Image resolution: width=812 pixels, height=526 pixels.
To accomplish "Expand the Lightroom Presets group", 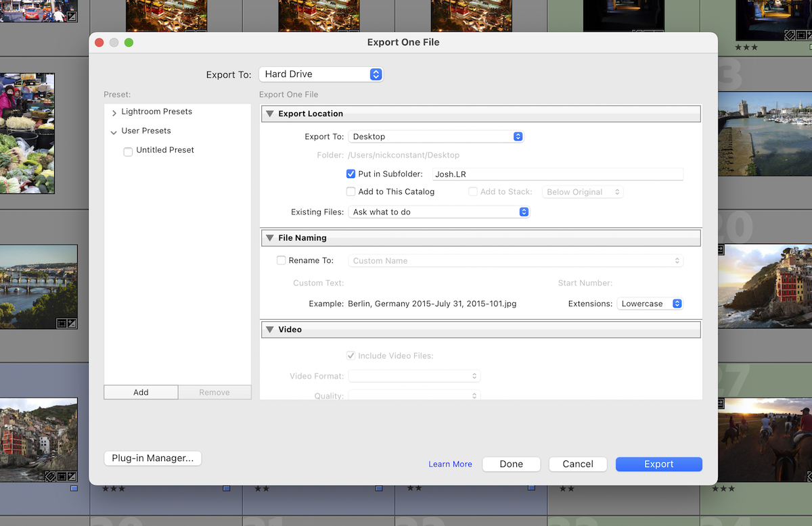I will pyautogui.click(x=114, y=112).
